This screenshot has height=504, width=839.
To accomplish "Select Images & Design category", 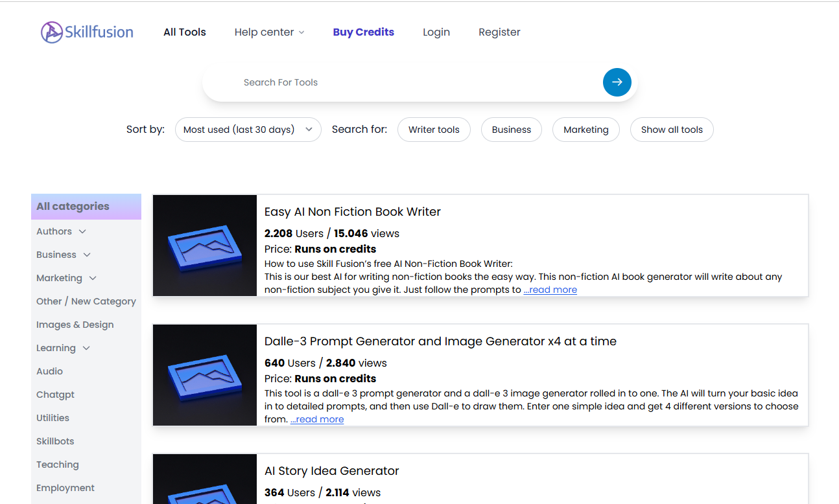I will 75,325.
